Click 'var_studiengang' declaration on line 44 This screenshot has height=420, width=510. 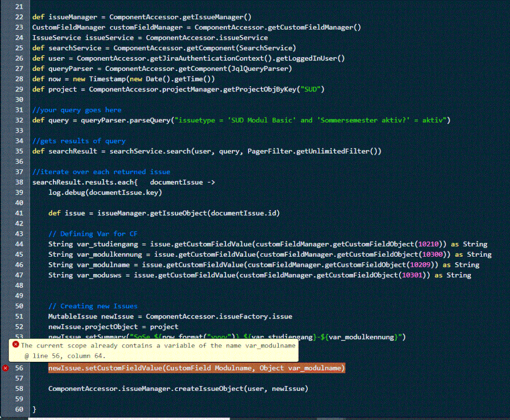pyautogui.click(x=107, y=244)
